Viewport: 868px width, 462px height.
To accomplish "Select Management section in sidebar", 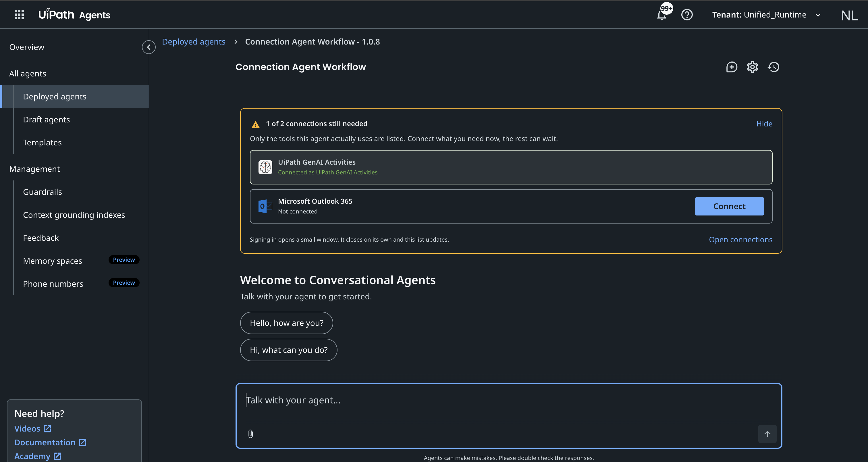I will [34, 169].
